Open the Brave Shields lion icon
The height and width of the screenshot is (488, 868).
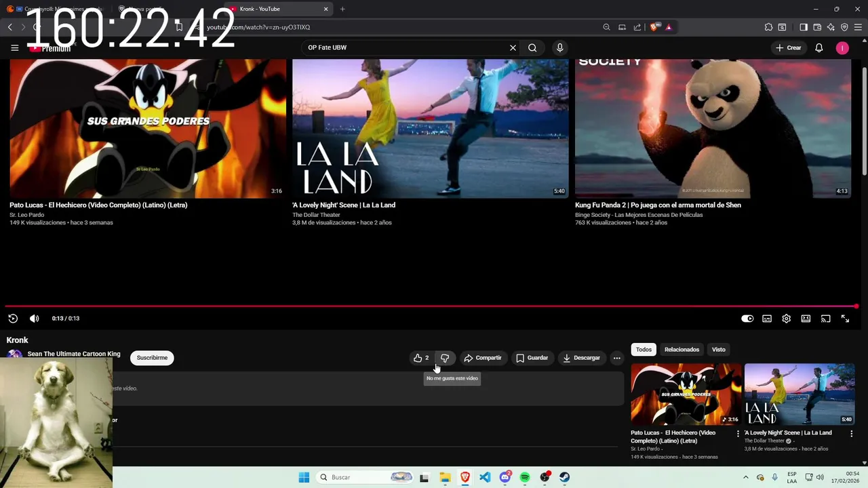(654, 27)
